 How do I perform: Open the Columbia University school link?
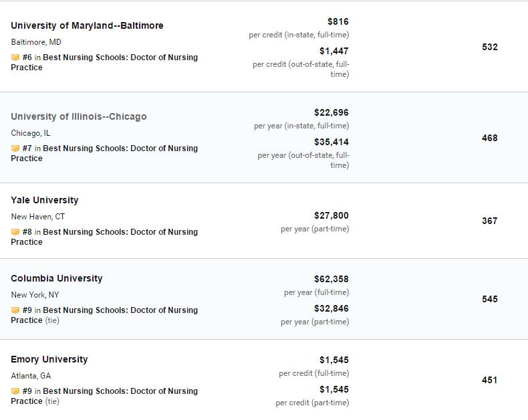pyautogui.click(x=57, y=278)
